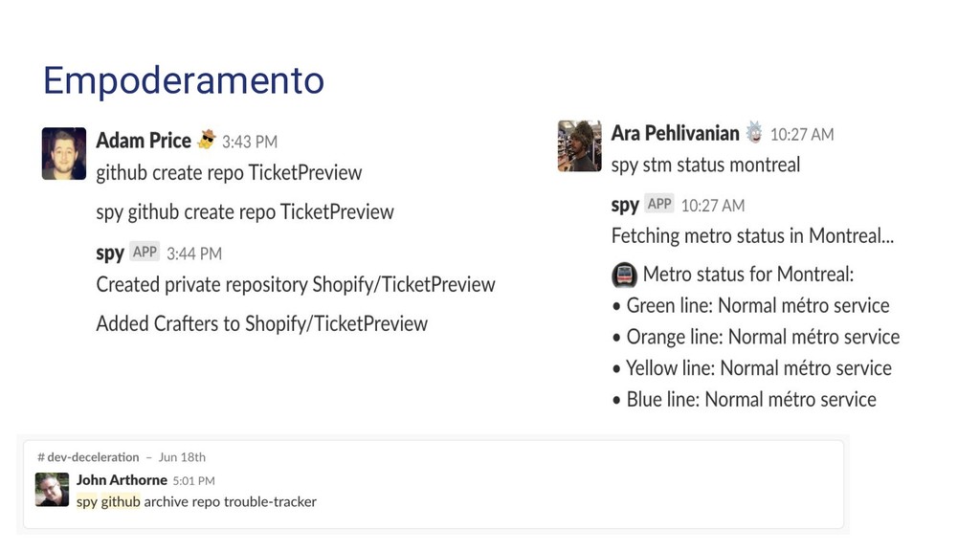Viewport: 980px width, 551px height.
Task: Open Ara Pehlivanian's user name
Action: (x=676, y=133)
